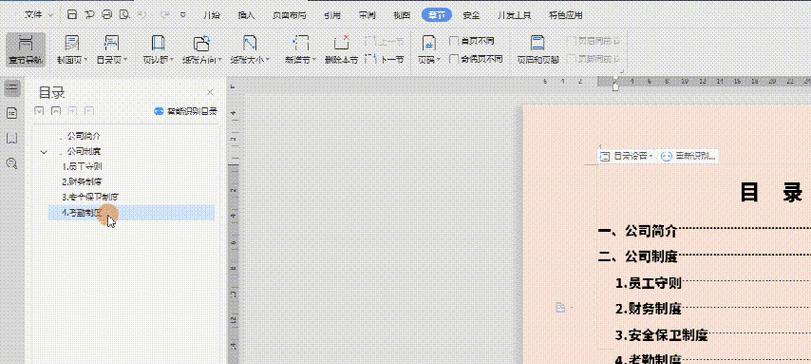Open the 文件 menu
The height and width of the screenshot is (364, 811).
[x=34, y=15]
